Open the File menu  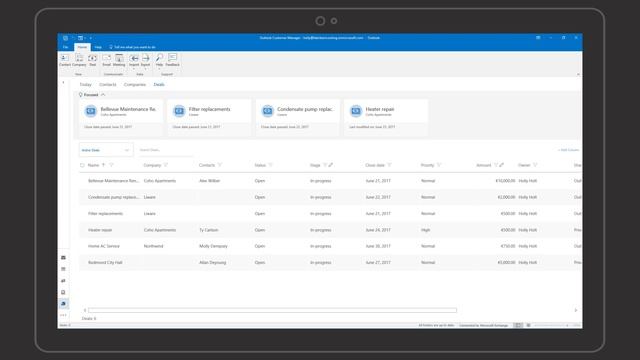tap(65, 47)
